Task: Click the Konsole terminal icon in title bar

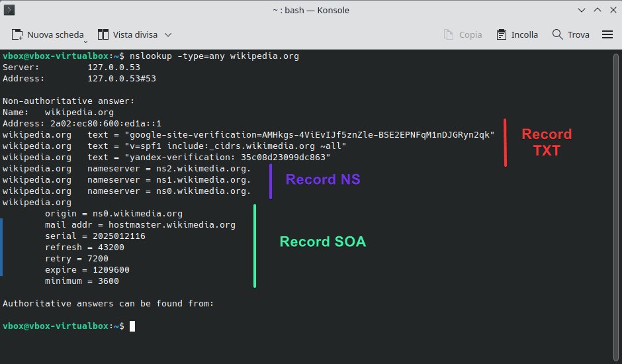Action: coord(9,10)
